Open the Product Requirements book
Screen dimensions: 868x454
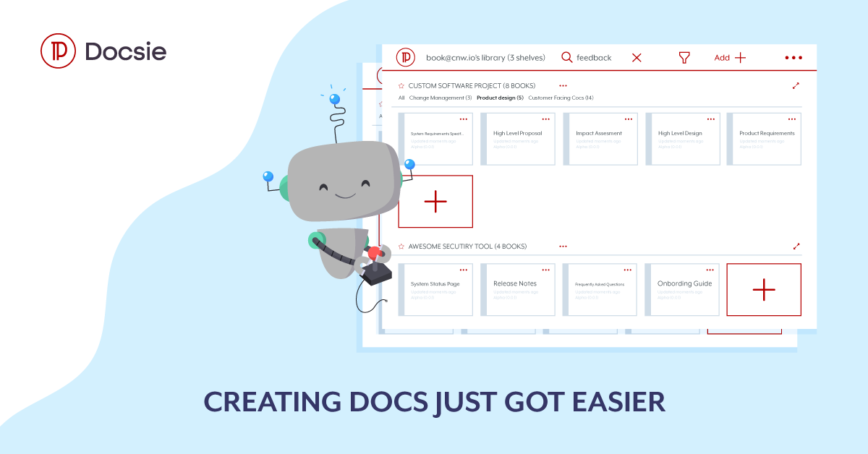[764, 139]
